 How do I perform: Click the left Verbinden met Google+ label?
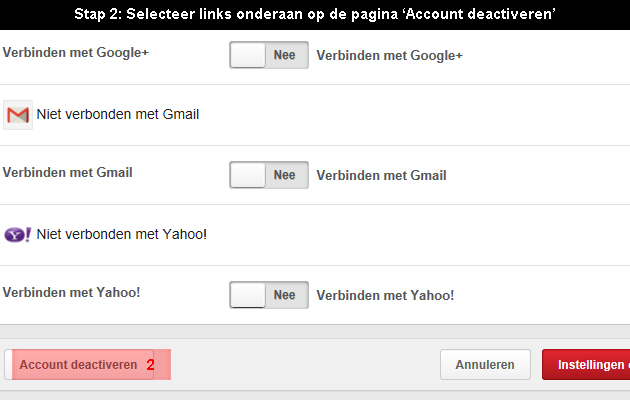point(76,53)
